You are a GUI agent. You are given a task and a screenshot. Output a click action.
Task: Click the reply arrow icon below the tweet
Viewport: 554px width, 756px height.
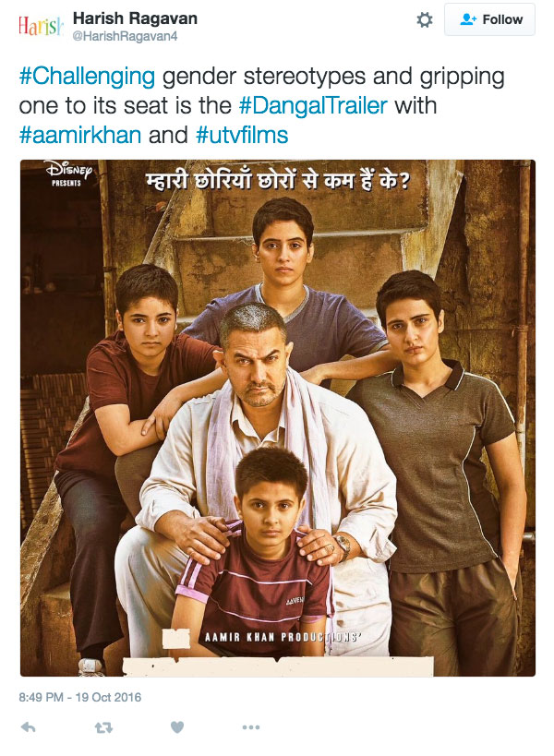[28, 727]
